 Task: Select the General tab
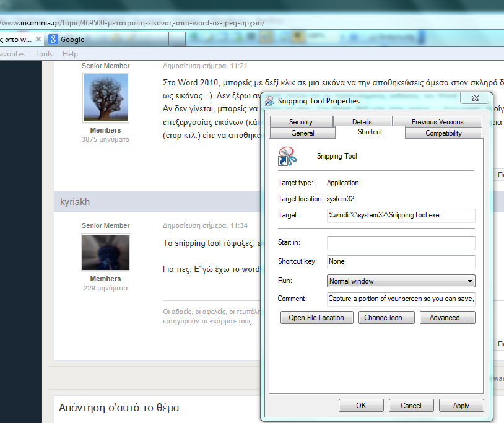pos(303,133)
